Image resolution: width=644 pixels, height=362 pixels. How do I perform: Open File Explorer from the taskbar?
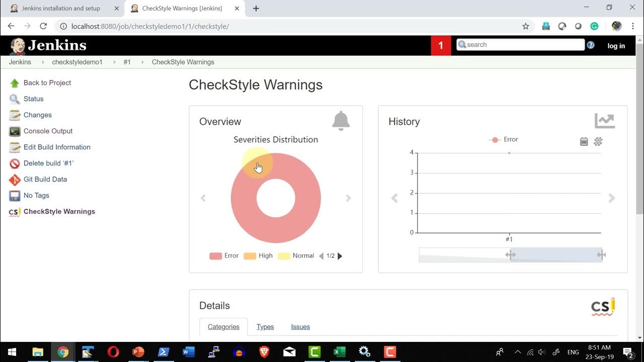coord(38,352)
